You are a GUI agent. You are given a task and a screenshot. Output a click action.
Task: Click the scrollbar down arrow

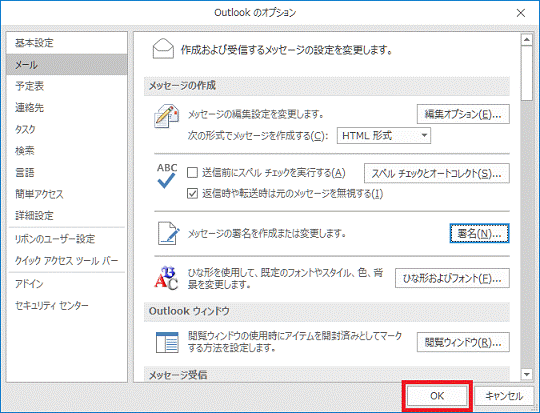click(x=527, y=374)
